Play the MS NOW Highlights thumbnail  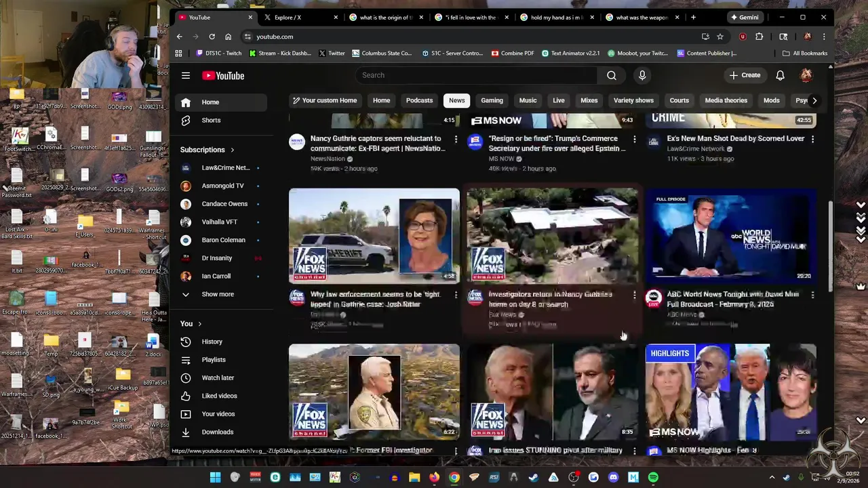[731, 392]
